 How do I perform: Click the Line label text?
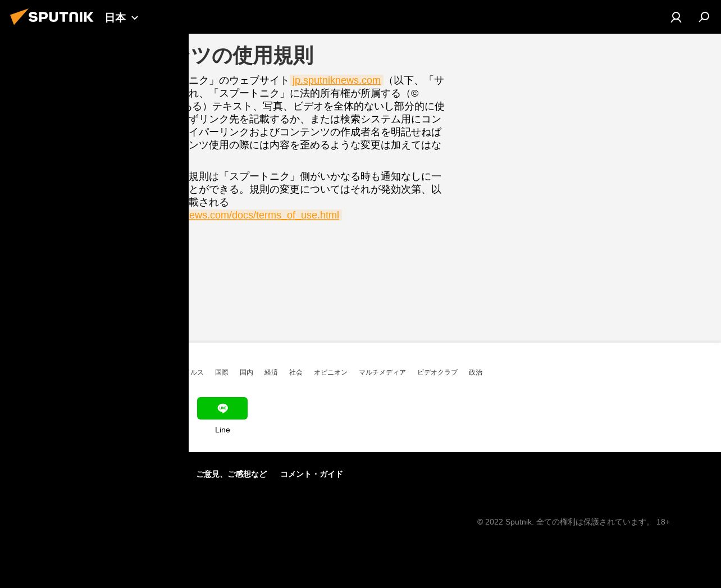coord(222,430)
